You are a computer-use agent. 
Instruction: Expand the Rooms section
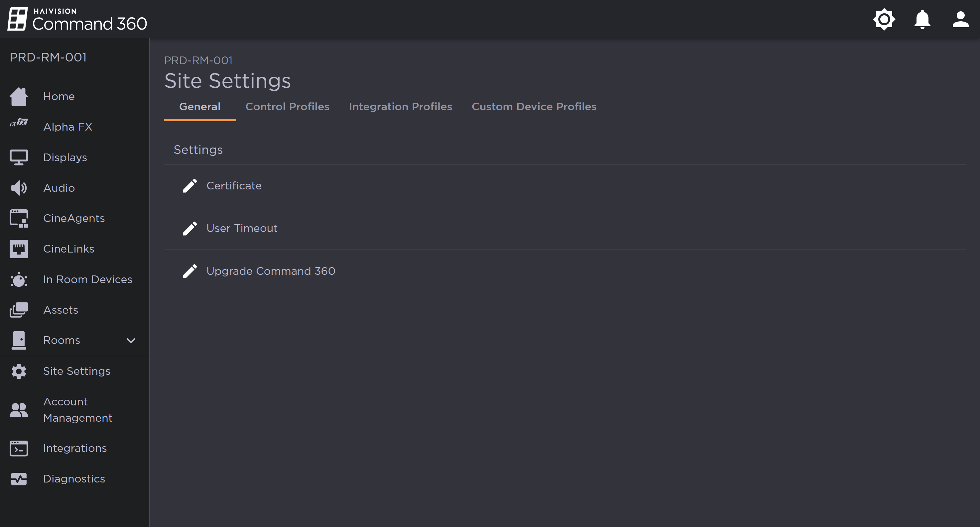point(131,340)
